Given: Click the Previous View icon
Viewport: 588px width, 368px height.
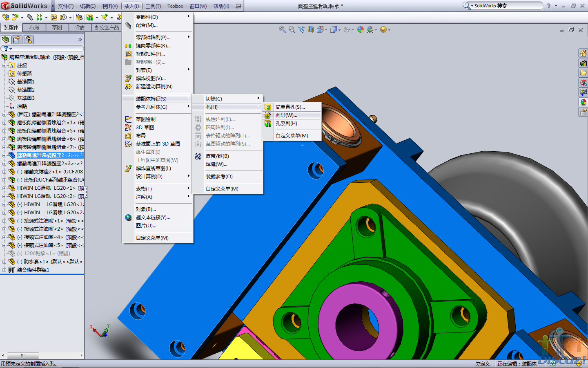Looking at the screenshot, I should [x=301, y=29].
